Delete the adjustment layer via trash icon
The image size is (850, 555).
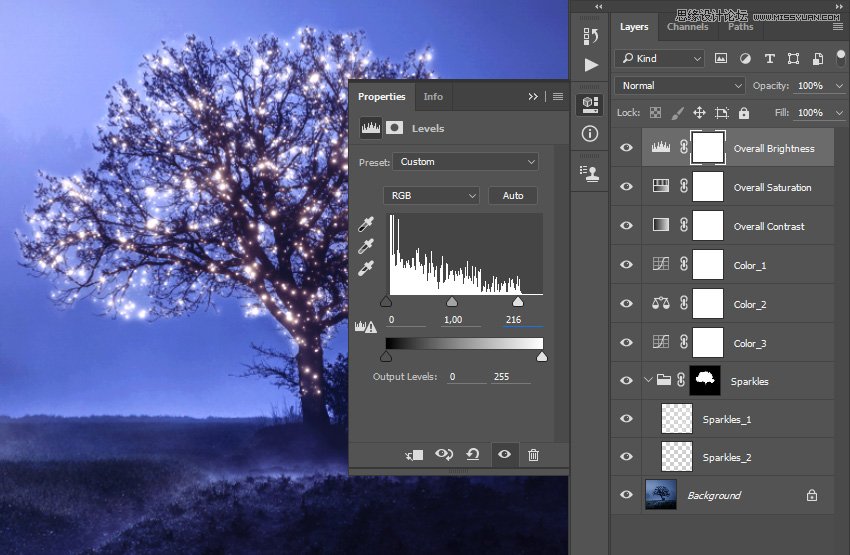[x=533, y=455]
